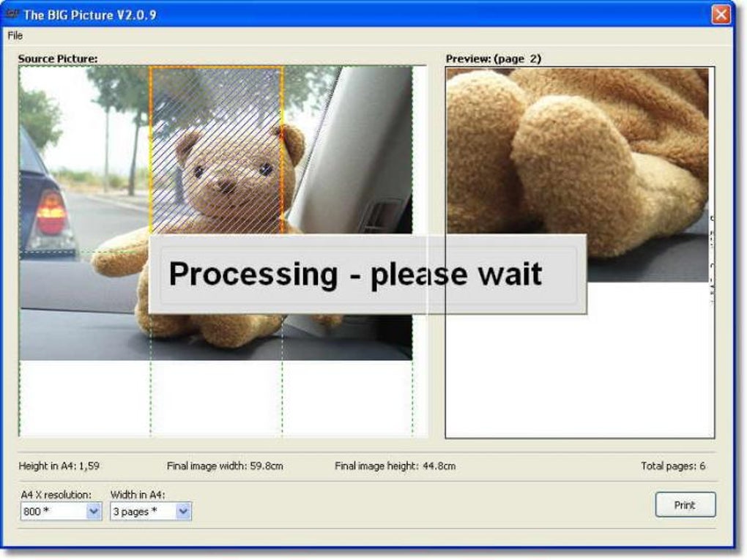Expand the Width in A4 dropdown arrow

(x=183, y=512)
